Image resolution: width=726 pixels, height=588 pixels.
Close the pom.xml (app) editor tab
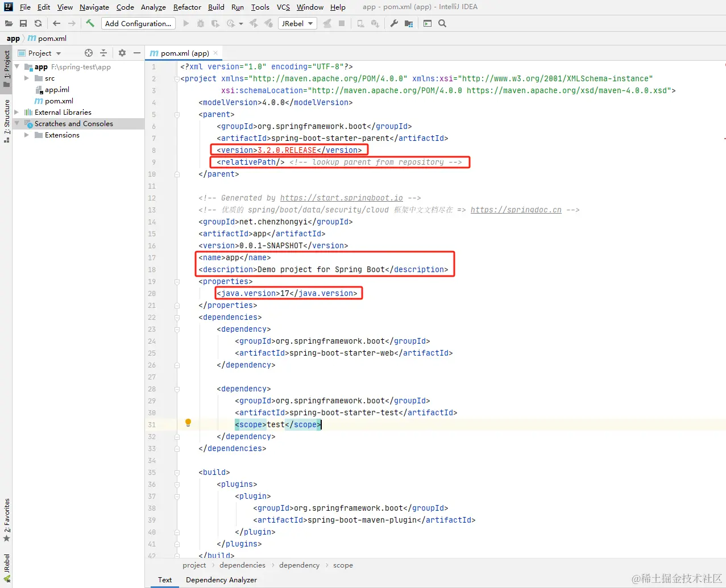216,53
